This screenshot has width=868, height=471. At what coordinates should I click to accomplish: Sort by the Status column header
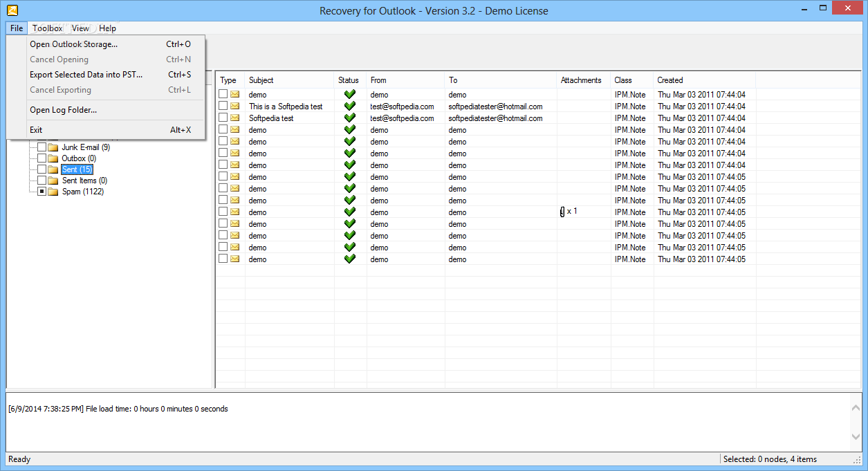[350, 80]
